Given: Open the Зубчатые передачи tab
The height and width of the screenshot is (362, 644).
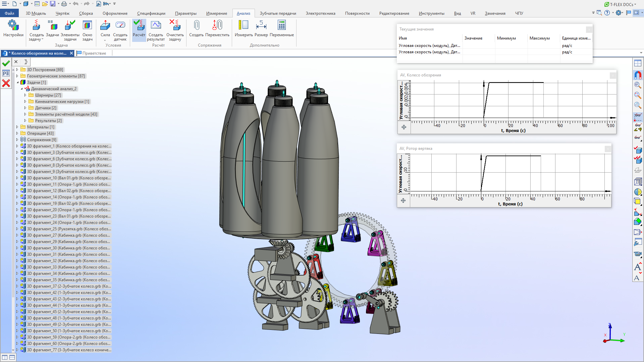Looking at the screenshot, I should [278, 13].
